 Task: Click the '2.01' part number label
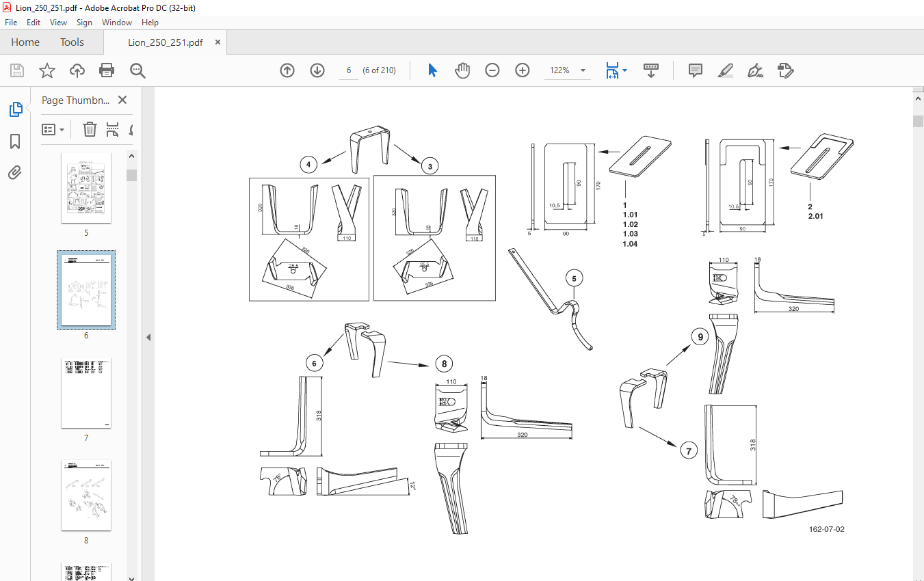click(x=815, y=215)
